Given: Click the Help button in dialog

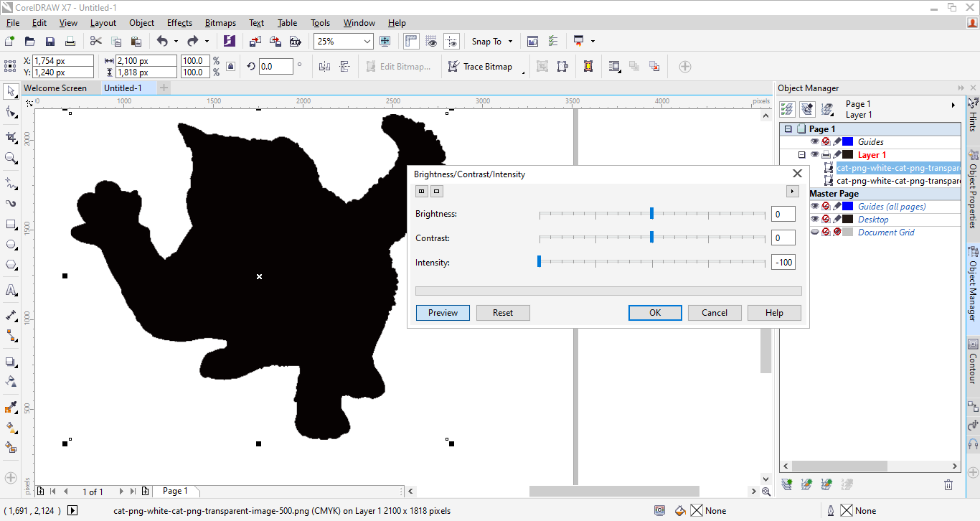Looking at the screenshot, I should coord(774,313).
